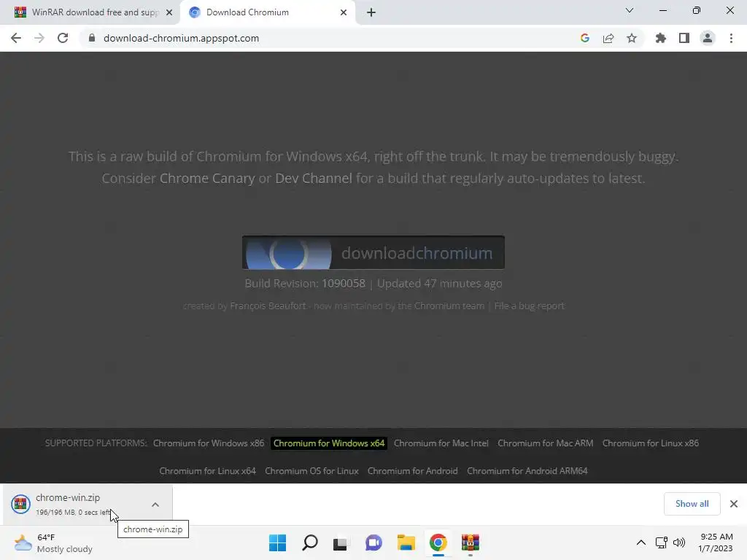Open the Windows Start menu

tap(278, 542)
